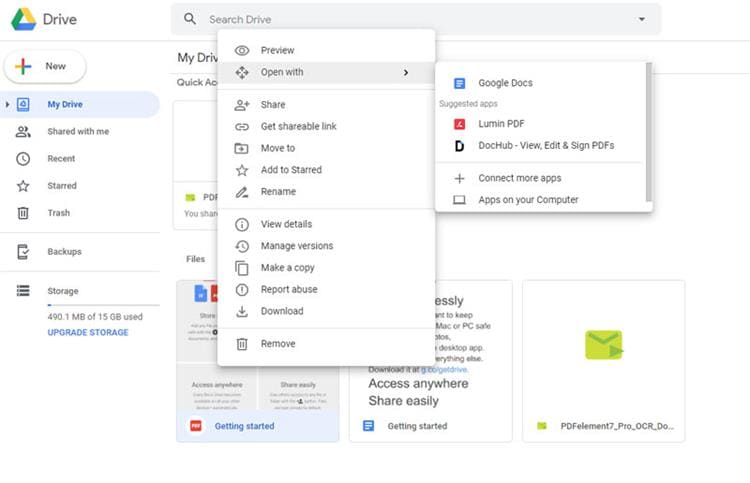Open with Google Docs
Viewport: 750px width, 483px height.
(540, 83)
